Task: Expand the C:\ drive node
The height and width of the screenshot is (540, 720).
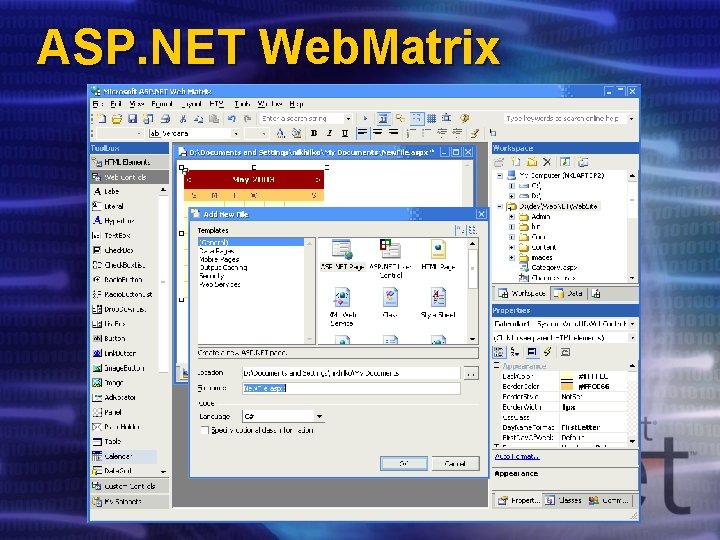Action: point(512,186)
